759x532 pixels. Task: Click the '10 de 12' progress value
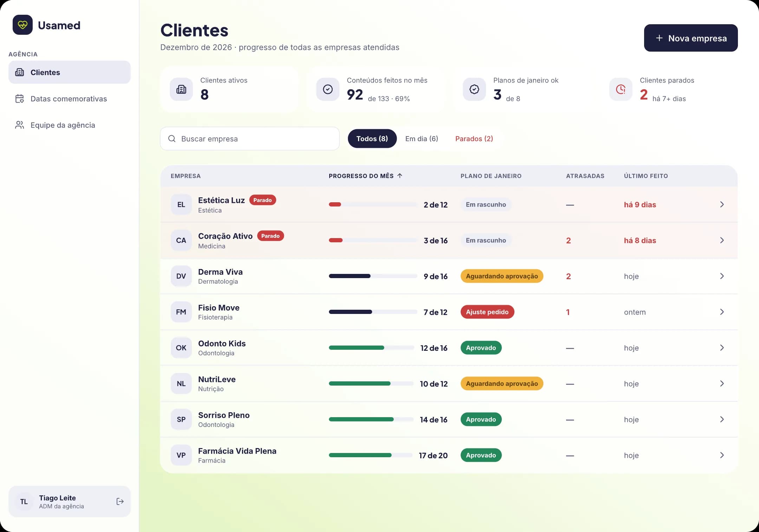(434, 384)
